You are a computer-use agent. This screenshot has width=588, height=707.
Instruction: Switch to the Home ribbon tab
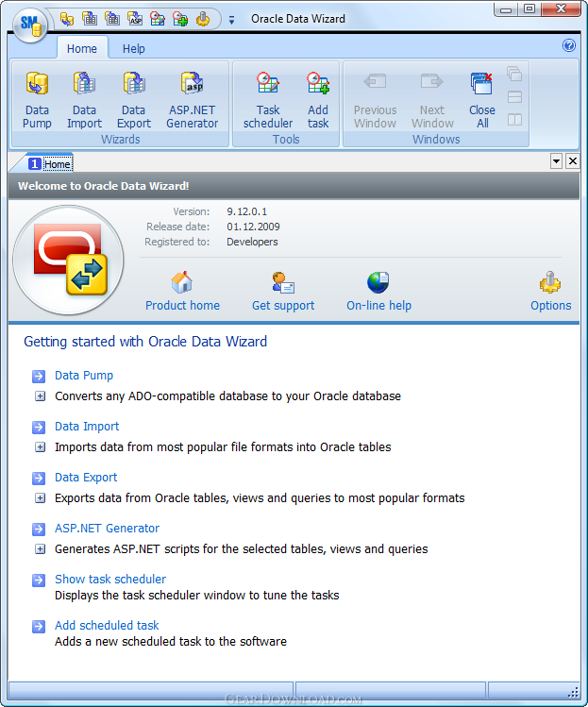point(81,48)
